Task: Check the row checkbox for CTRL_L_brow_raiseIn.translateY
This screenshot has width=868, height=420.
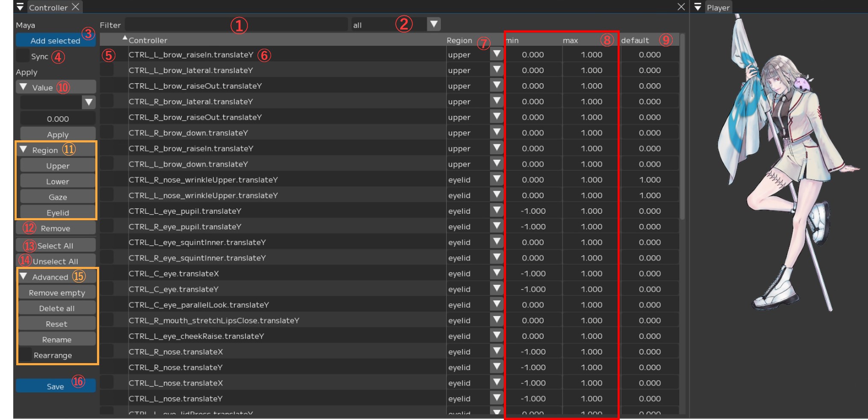Action: tap(107, 55)
